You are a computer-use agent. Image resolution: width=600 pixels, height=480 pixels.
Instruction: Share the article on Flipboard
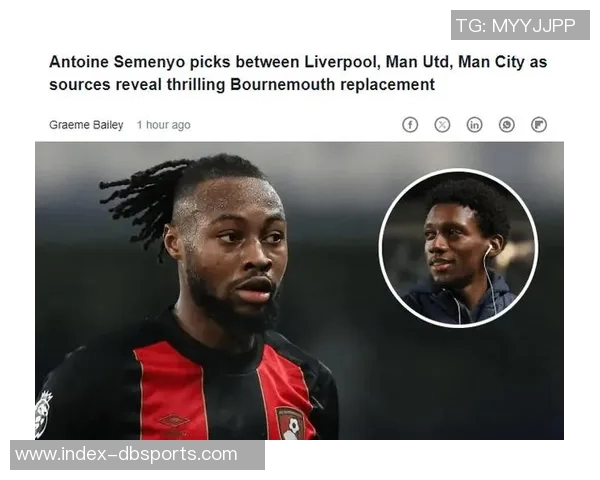coord(539,125)
